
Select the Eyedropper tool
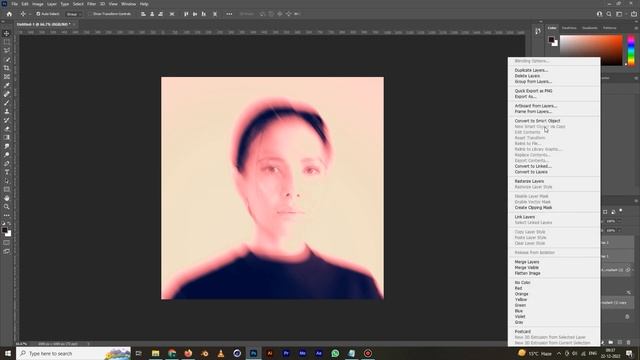click(x=7, y=85)
